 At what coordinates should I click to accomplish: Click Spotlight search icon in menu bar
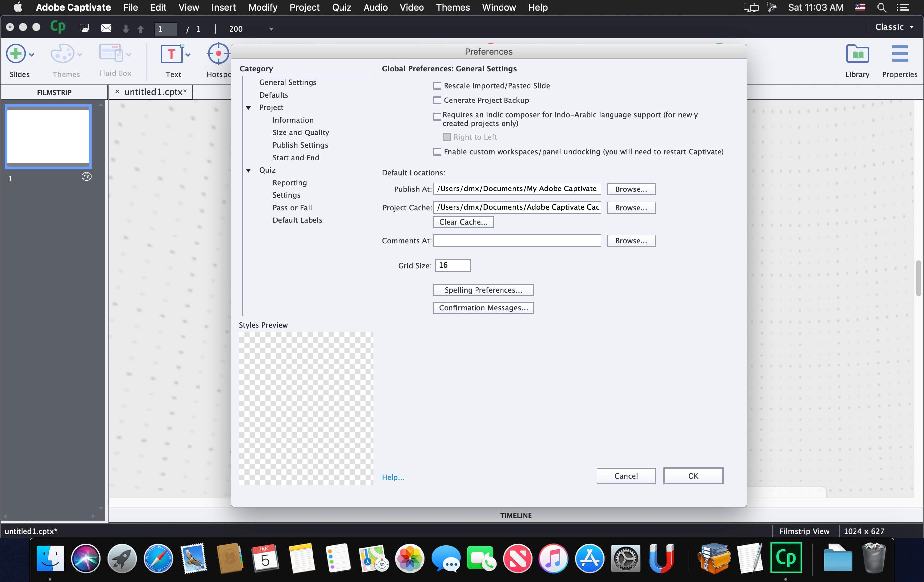[x=882, y=7]
